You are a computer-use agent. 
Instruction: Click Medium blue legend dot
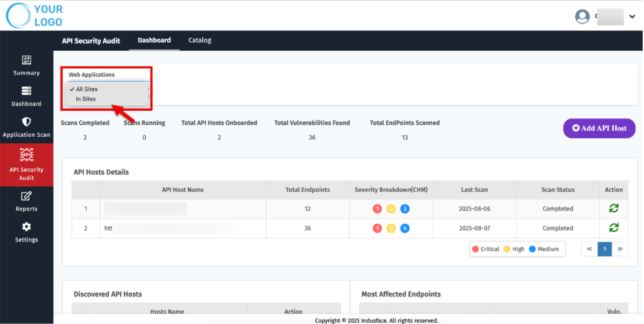point(533,249)
